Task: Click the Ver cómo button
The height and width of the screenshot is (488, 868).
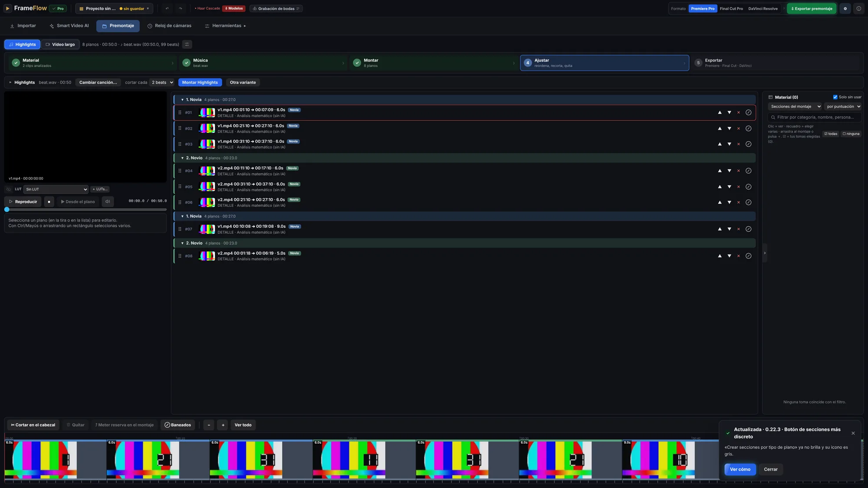Action: pos(740,469)
